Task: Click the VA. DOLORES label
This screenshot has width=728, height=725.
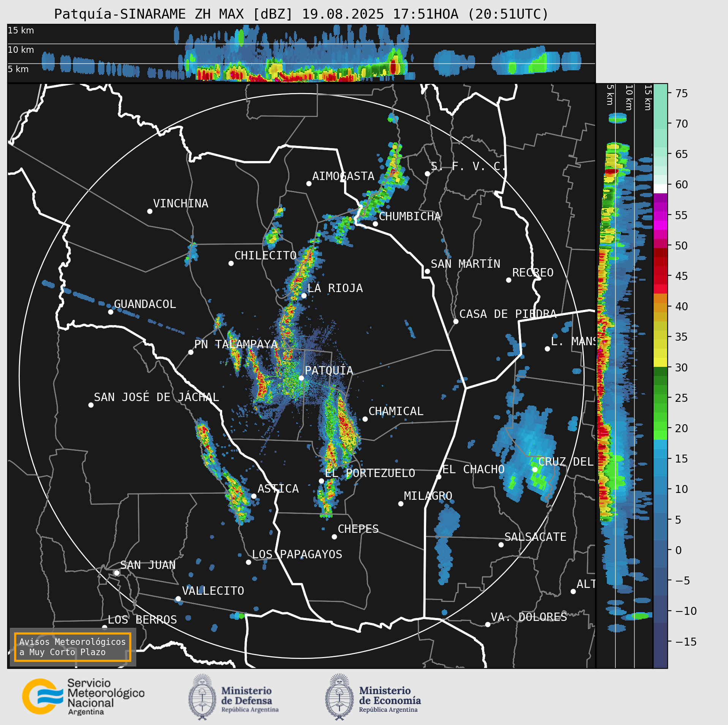Action: pyautogui.click(x=529, y=617)
